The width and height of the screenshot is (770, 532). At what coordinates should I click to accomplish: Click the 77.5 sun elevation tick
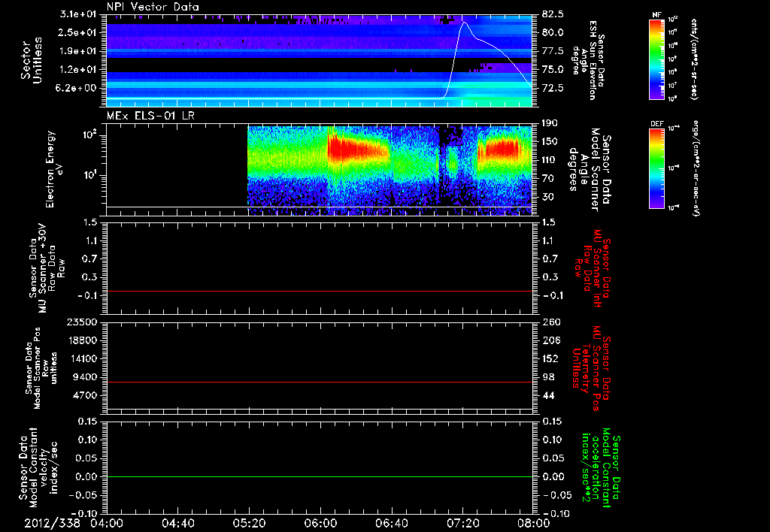pyautogui.click(x=553, y=51)
